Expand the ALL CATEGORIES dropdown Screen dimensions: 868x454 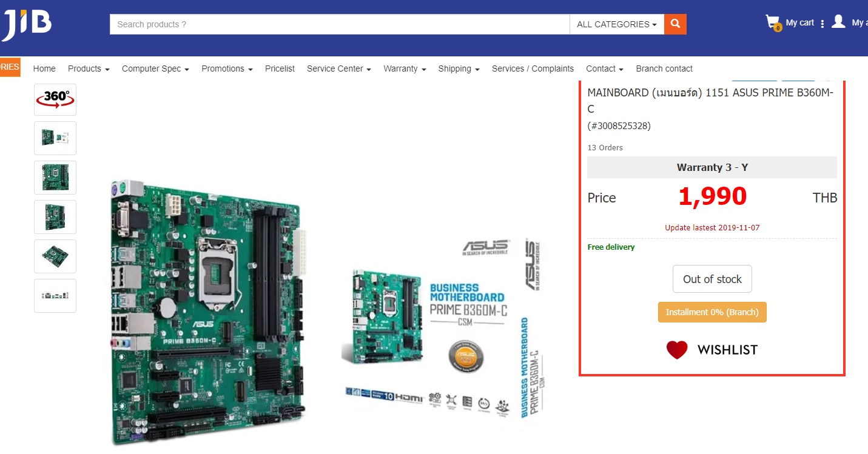[616, 24]
